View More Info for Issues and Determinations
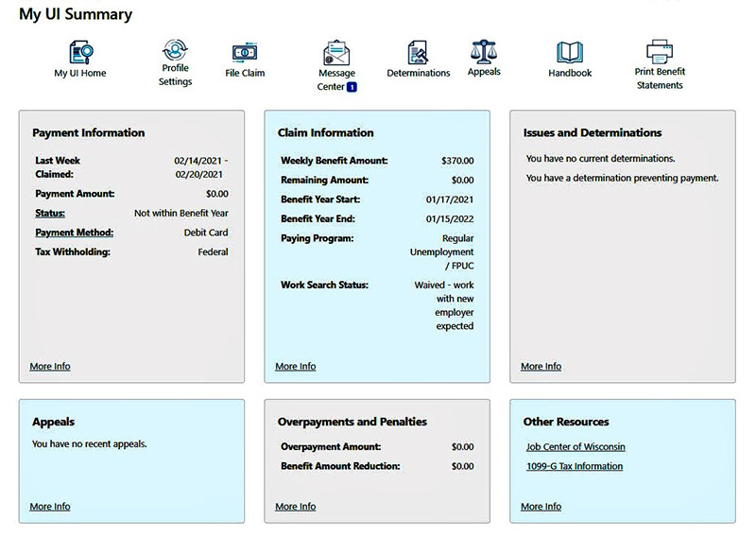Viewport: 756px width, 537px height. pos(541,367)
